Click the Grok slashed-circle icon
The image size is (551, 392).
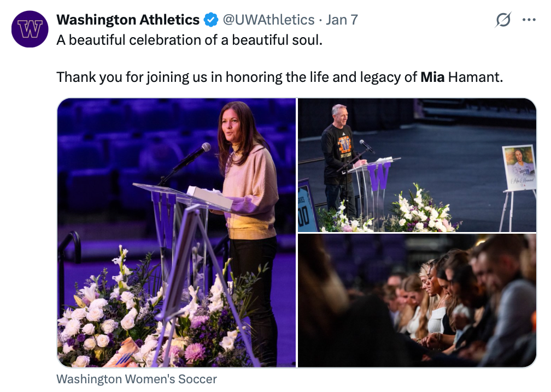coord(502,20)
